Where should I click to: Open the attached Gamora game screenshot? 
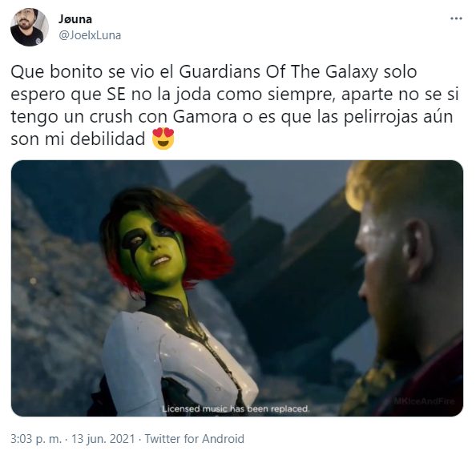click(237, 288)
